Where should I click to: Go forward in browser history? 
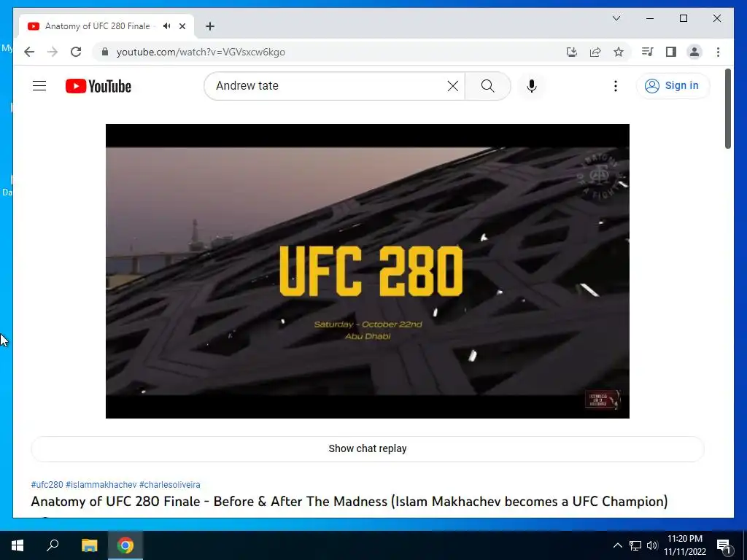pos(53,52)
